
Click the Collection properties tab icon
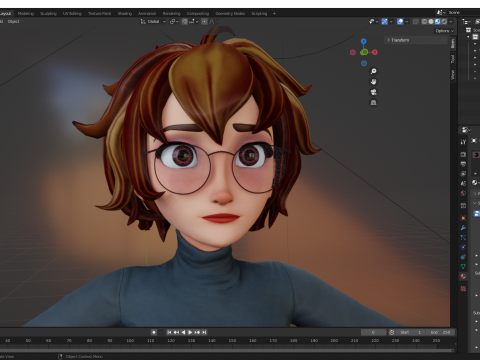(x=463, y=206)
